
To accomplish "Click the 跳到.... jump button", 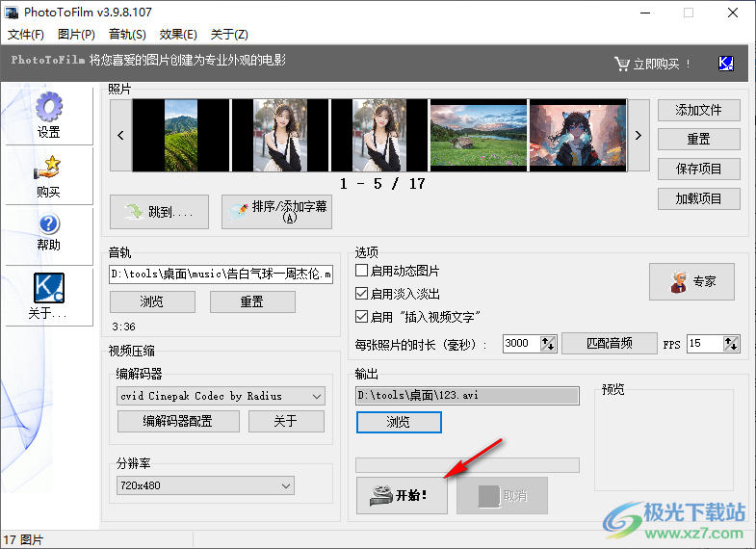I will coord(159,212).
